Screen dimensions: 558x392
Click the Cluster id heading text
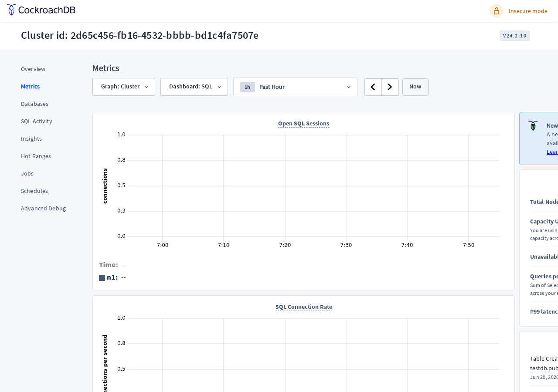tap(139, 35)
